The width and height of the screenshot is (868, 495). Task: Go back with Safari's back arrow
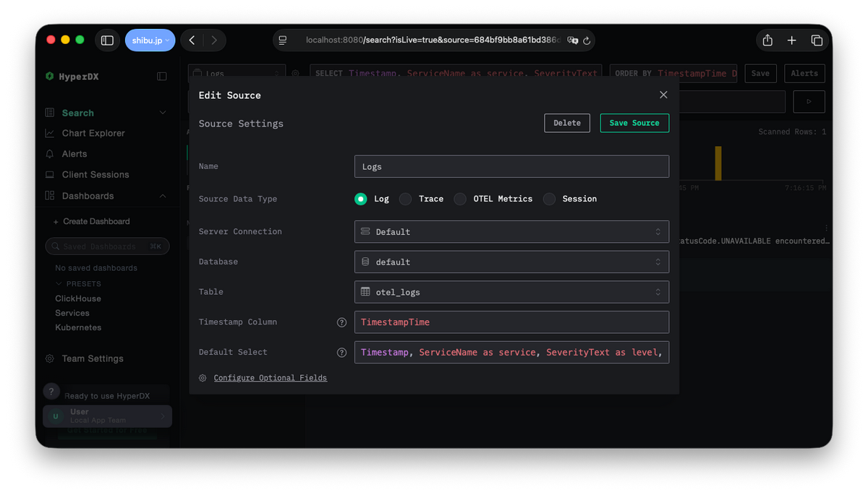(x=192, y=40)
